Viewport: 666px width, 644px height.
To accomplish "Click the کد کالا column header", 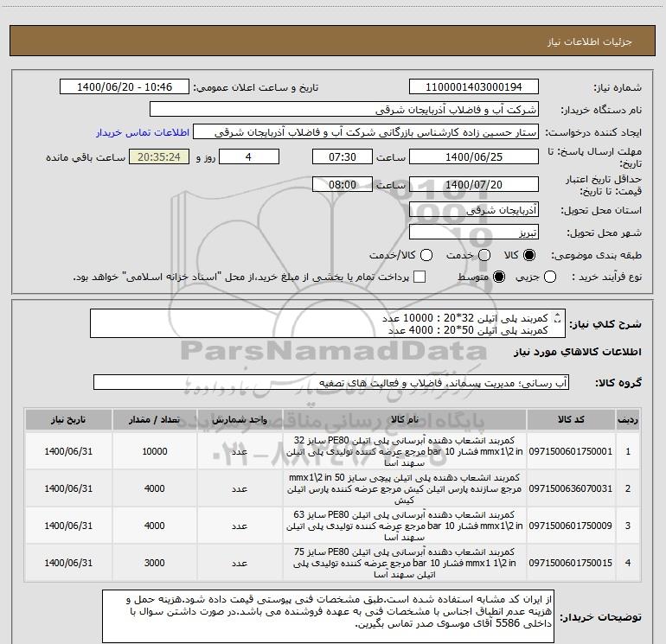I will tap(571, 419).
